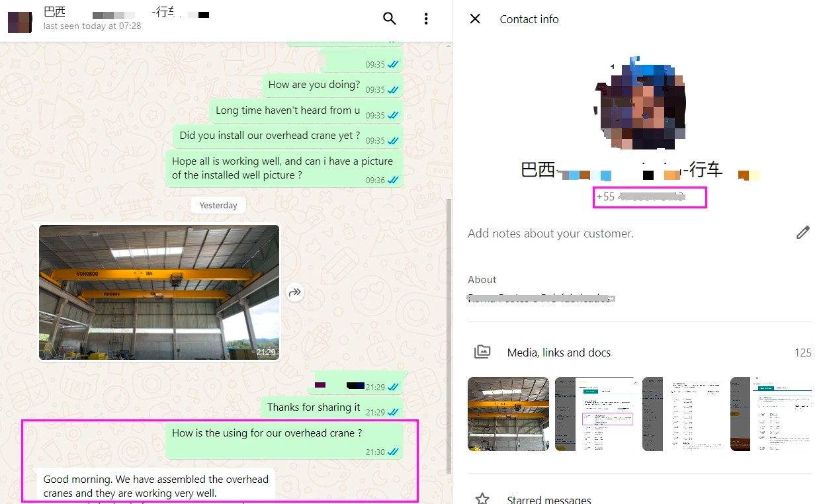Viewport: 819px width, 504px height.
Task: Open the fourth media thumbnail
Action: click(x=770, y=414)
